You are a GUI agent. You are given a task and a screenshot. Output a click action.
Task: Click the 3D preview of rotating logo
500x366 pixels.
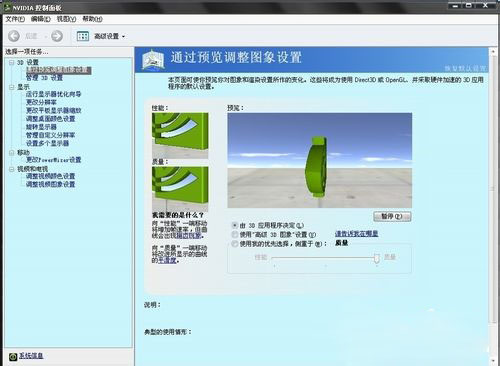coord(320,160)
